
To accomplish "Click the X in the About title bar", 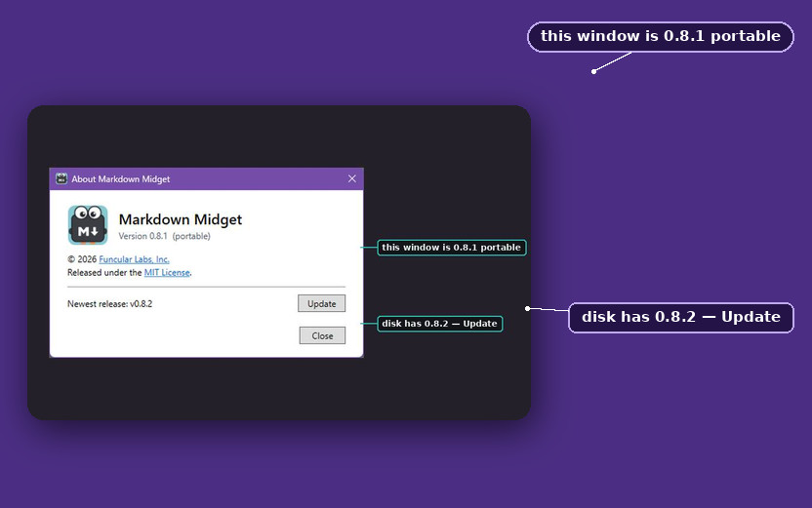I will (x=352, y=178).
